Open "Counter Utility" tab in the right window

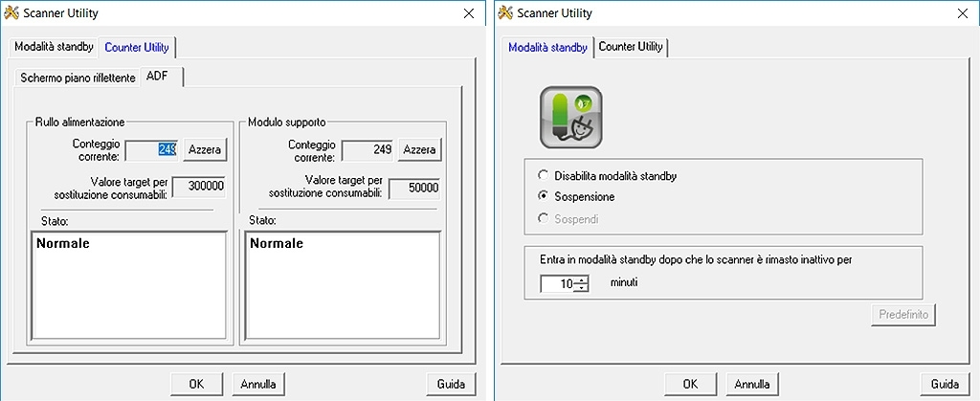(631, 47)
